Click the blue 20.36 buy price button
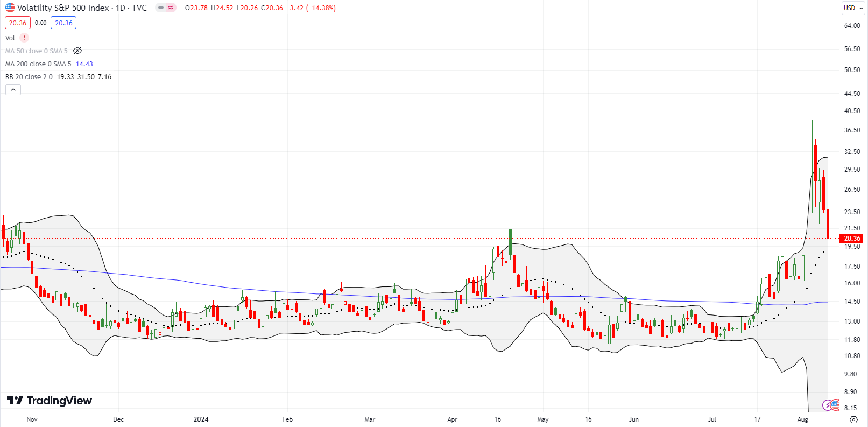The width and height of the screenshot is (868, 427). click(x=63, y=23)
